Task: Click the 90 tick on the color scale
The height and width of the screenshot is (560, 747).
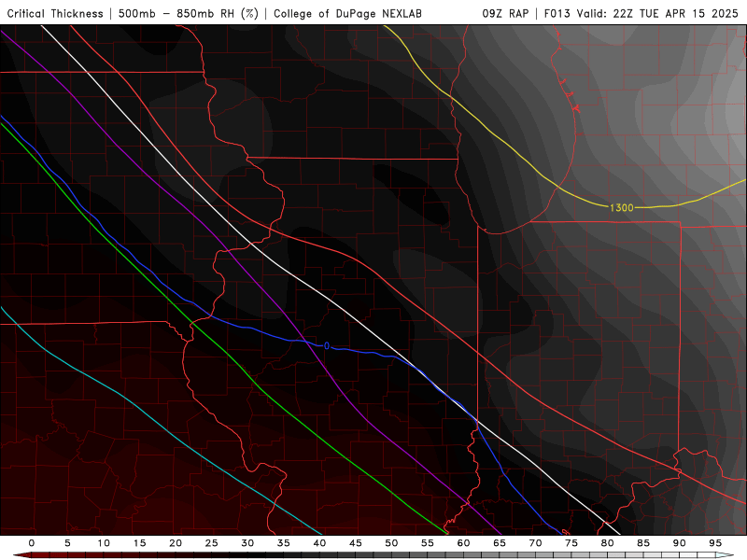Action: (680, 543)
